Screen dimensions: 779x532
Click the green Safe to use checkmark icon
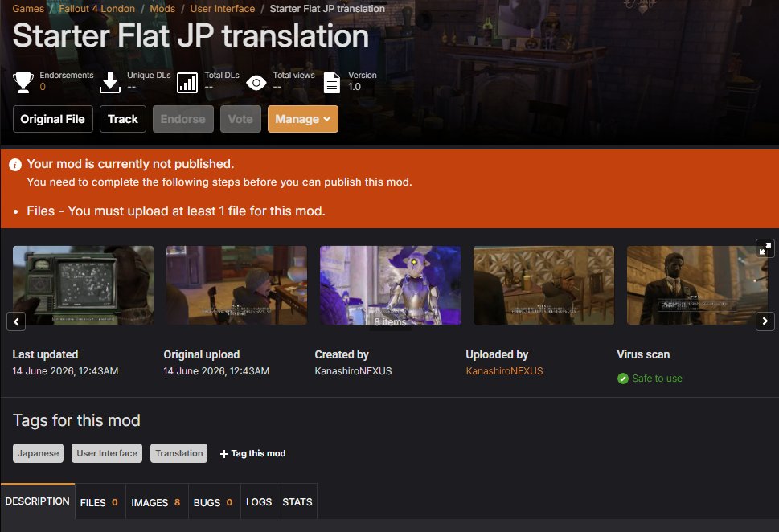[x=622, y=379]
